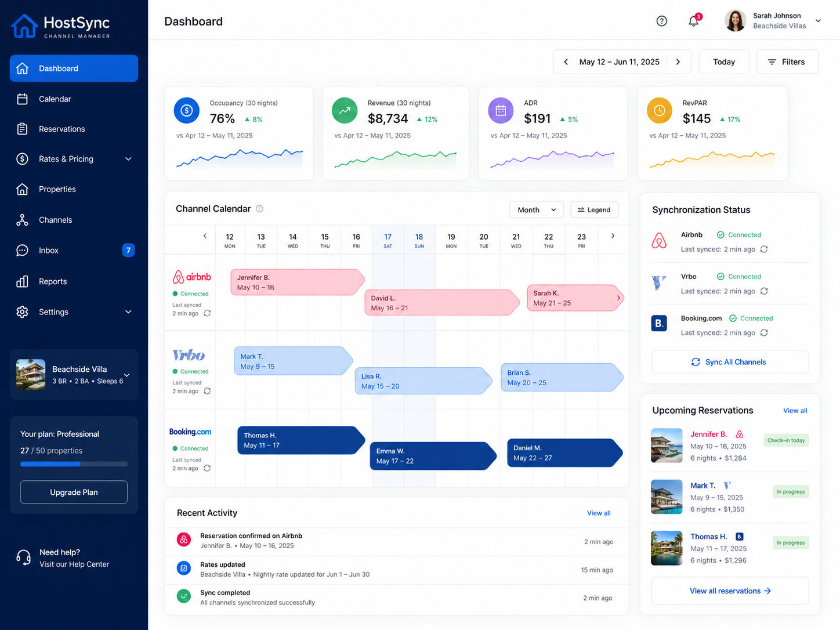Screen dimensions: 840x630
Task: Select the Daniel M. May 22–27 booking
Action: point(565,453)
